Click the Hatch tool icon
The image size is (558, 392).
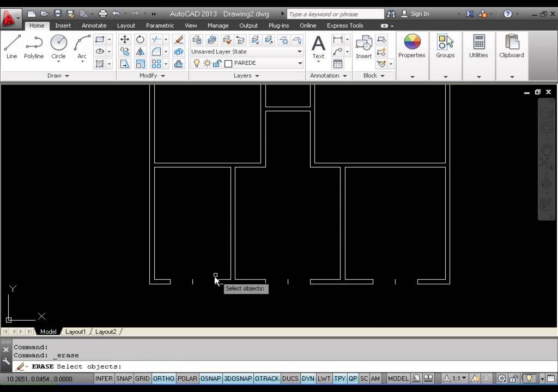coord(100,64)
